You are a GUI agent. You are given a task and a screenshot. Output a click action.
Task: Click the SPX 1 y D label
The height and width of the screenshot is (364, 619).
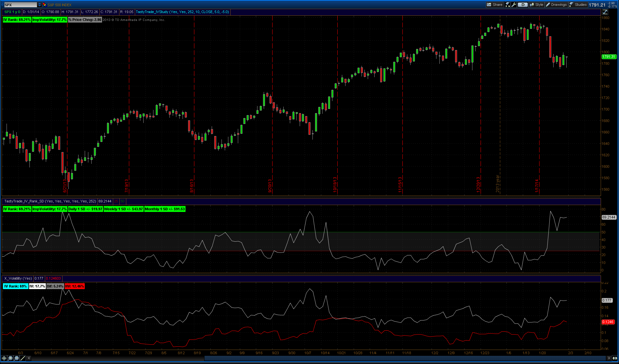click(x=12, y=12)
